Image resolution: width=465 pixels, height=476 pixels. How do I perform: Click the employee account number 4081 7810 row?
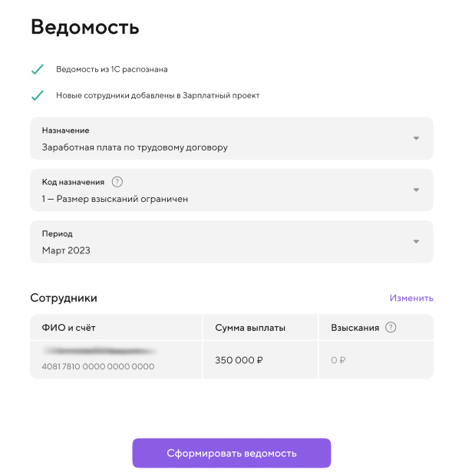click(x=98, y=367)
